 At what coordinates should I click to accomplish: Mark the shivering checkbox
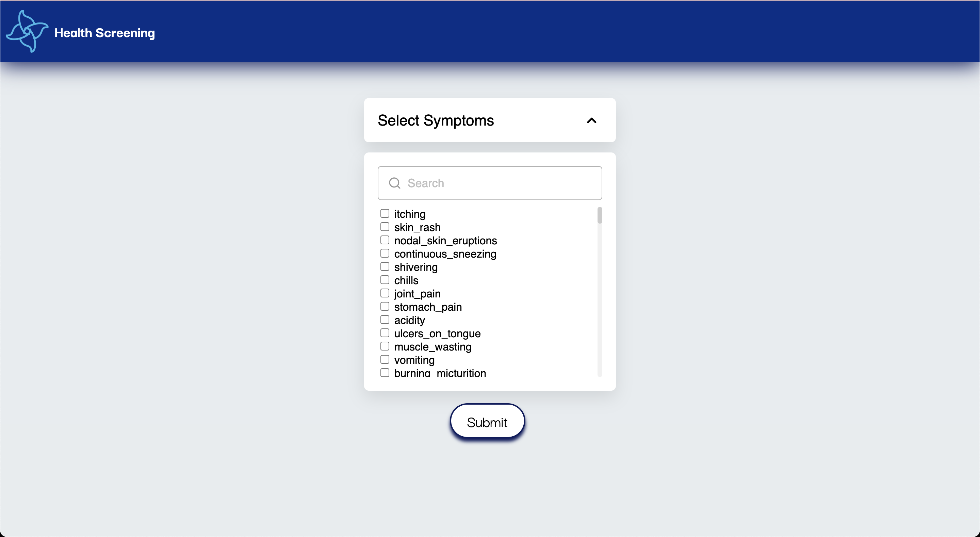click(385, 266)
